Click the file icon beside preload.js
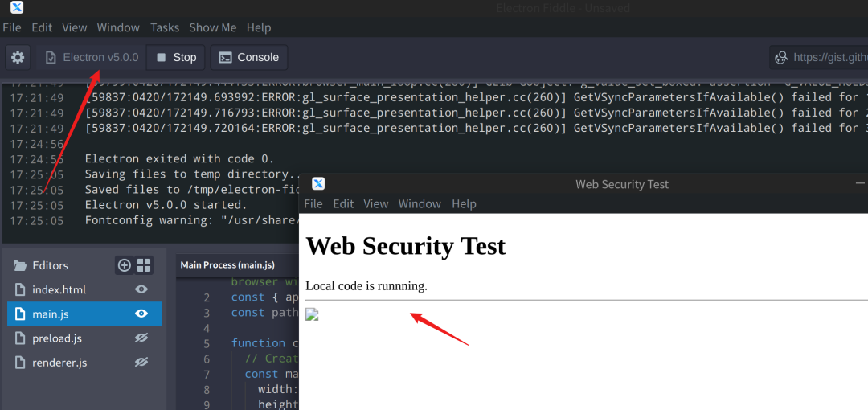 (x=20, y=338)
